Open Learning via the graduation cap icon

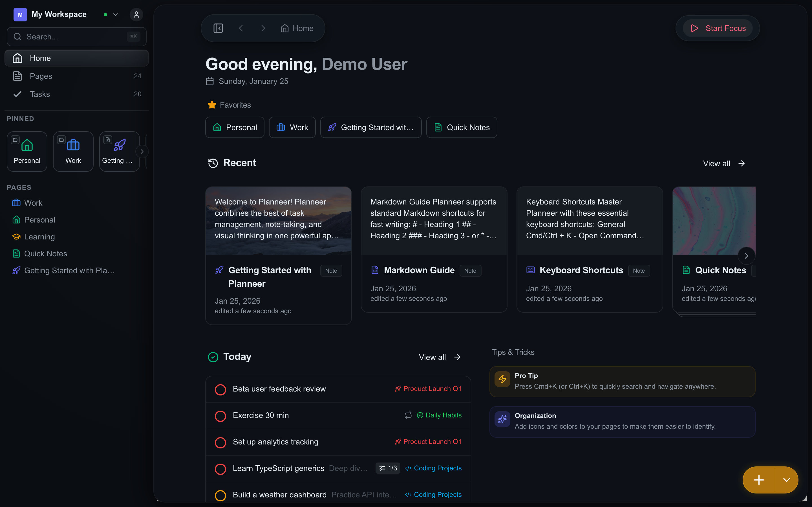click(16, 236)
